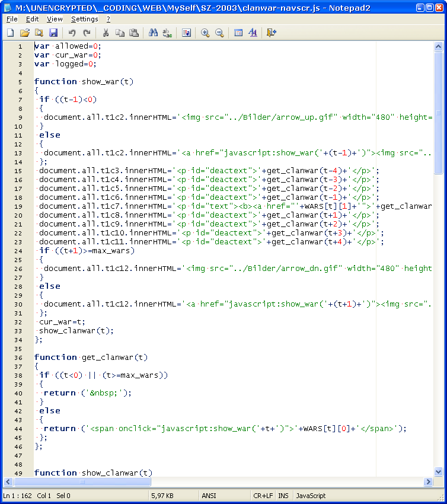Click vertical scrollbar down arrow
447x504 pixels.
[438, 472]
